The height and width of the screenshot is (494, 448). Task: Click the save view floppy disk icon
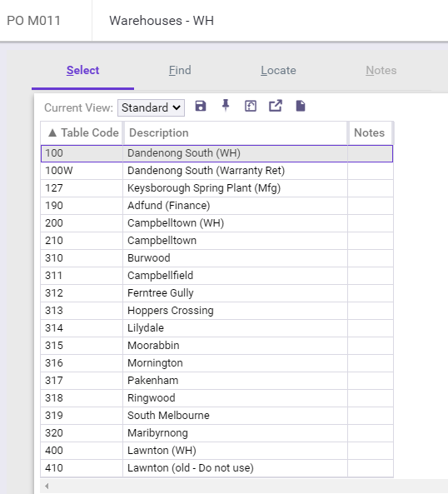coord(201,106)
